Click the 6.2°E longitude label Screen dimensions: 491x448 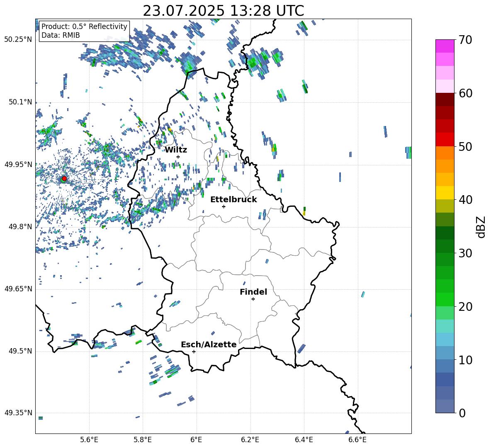pos(250,440)
